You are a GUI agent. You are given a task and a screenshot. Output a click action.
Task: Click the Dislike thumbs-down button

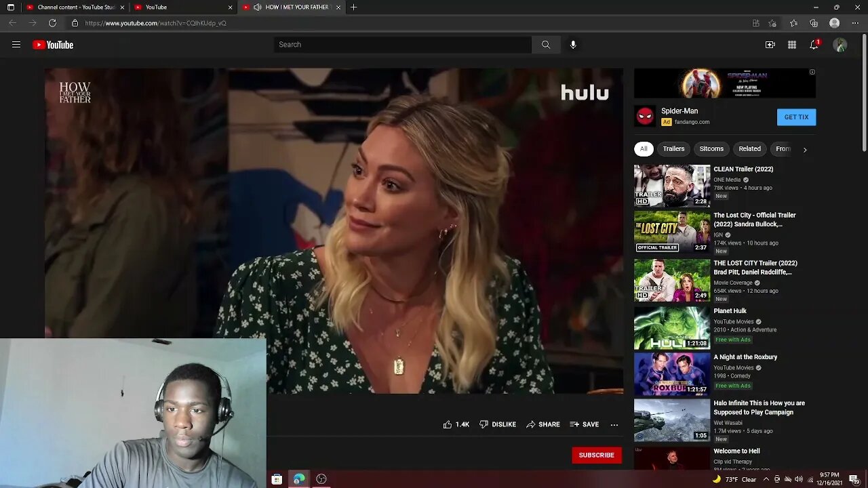[x=498, y=424]
